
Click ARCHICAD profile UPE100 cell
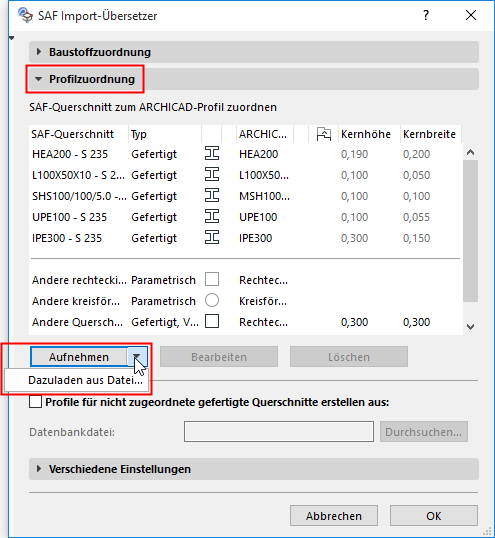pos(258,217)
